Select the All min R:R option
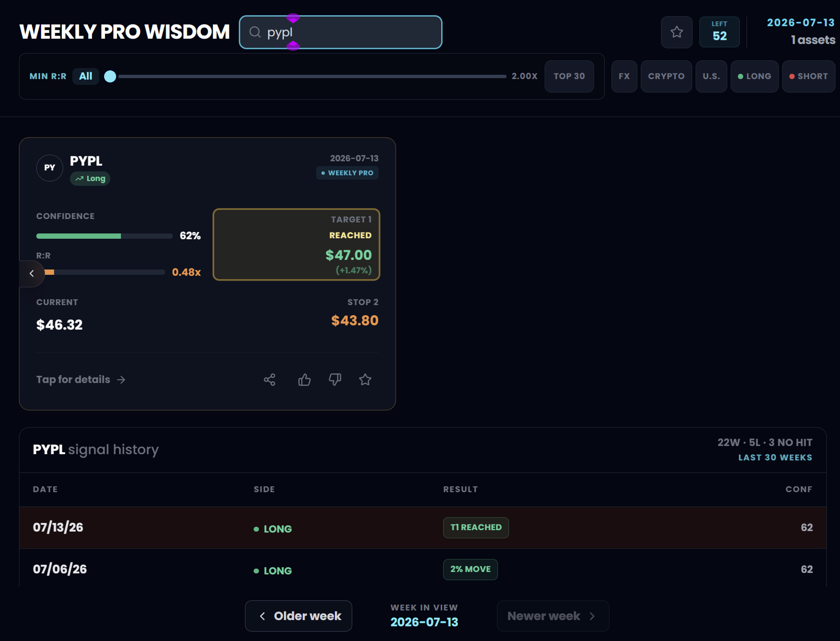This screenshot has width=840, height=641. [x=85, y=76]
